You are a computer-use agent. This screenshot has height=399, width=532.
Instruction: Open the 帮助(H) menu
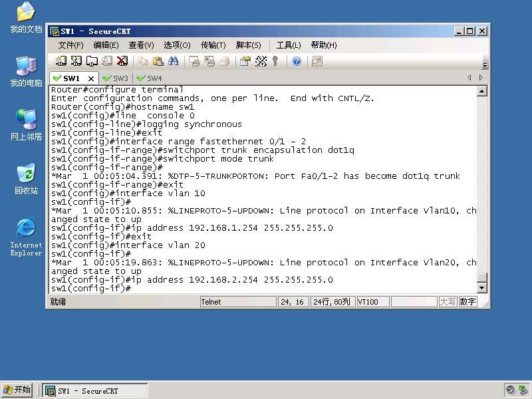(x=324, y=45)
